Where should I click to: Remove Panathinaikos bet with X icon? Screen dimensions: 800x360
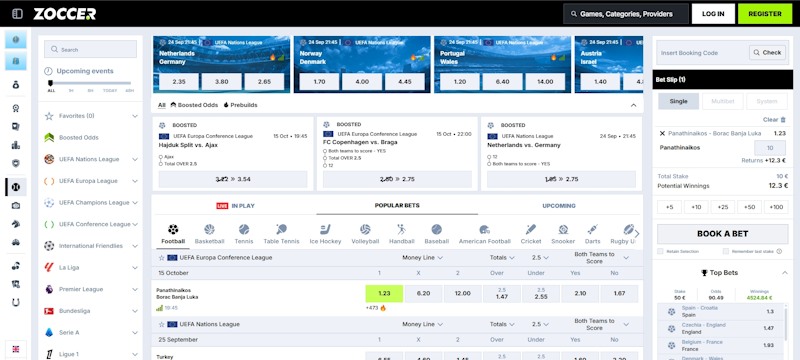pyautogui.click(x=662, y=133)
